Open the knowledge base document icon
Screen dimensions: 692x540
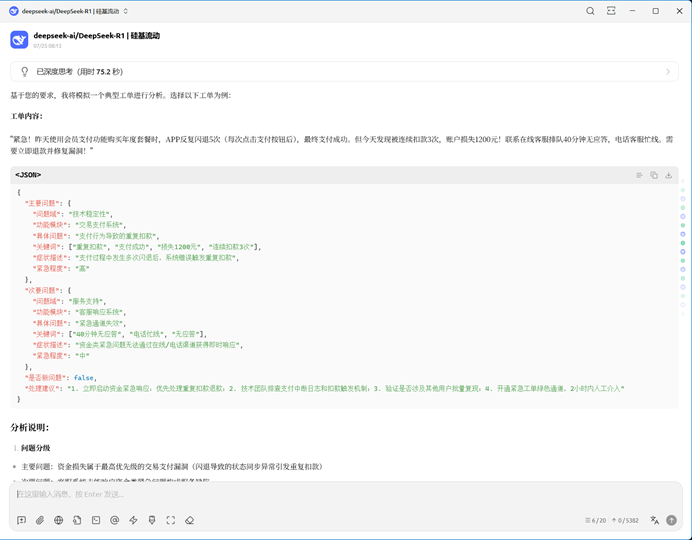tap(77, 520)
